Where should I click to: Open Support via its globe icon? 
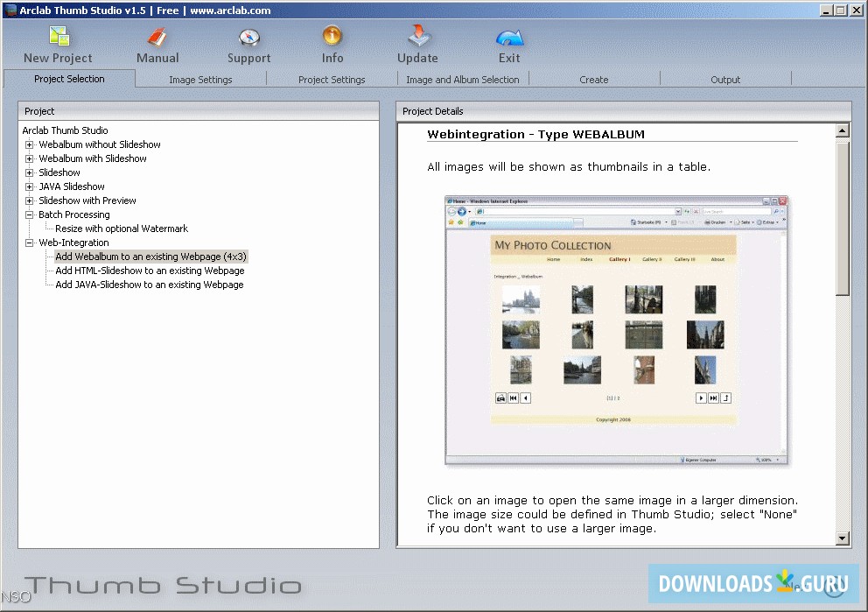click(x=248, y=37)
